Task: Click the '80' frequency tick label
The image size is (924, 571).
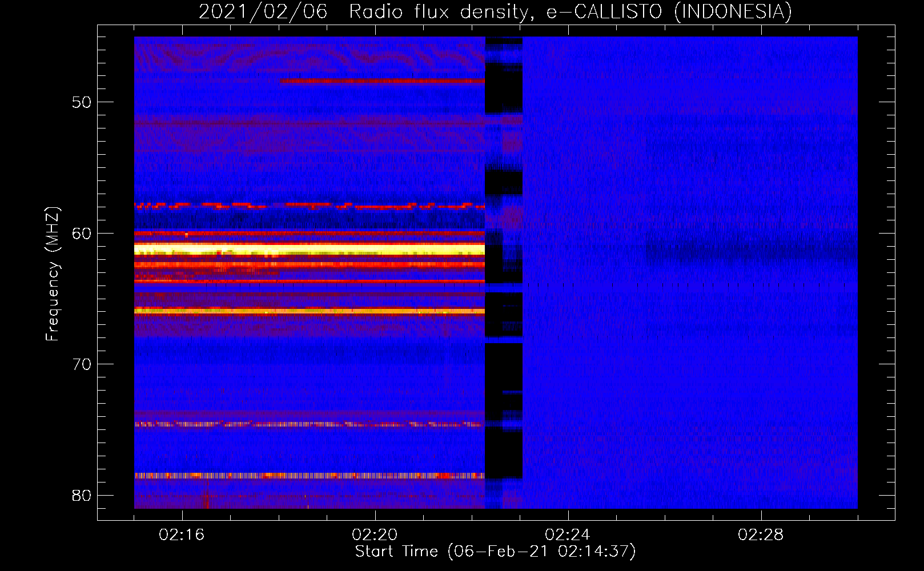Action: point(82,495)
